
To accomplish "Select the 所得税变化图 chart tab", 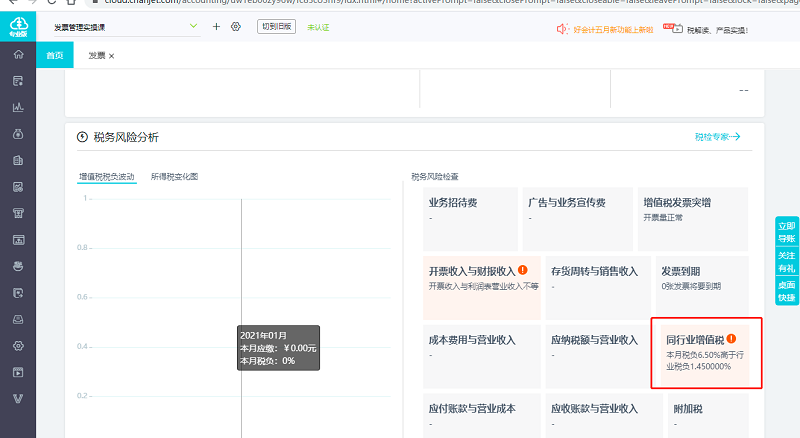I will click(x=174, y=177).
